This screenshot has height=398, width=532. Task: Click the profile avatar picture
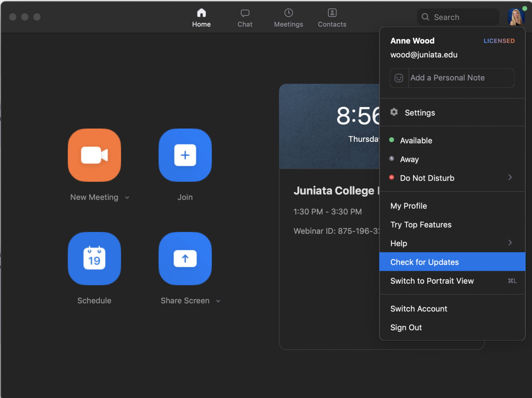click(516, 17)
